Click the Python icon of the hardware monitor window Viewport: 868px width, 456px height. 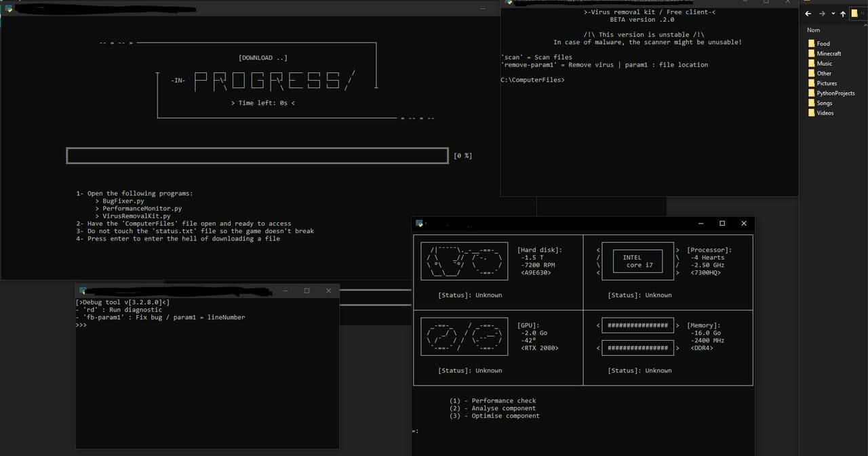click(x=420, y=223)
